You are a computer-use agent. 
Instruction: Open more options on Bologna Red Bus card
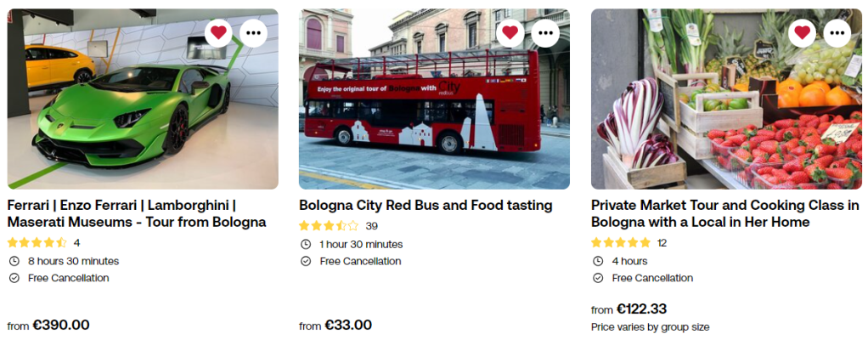click(545, 32)
